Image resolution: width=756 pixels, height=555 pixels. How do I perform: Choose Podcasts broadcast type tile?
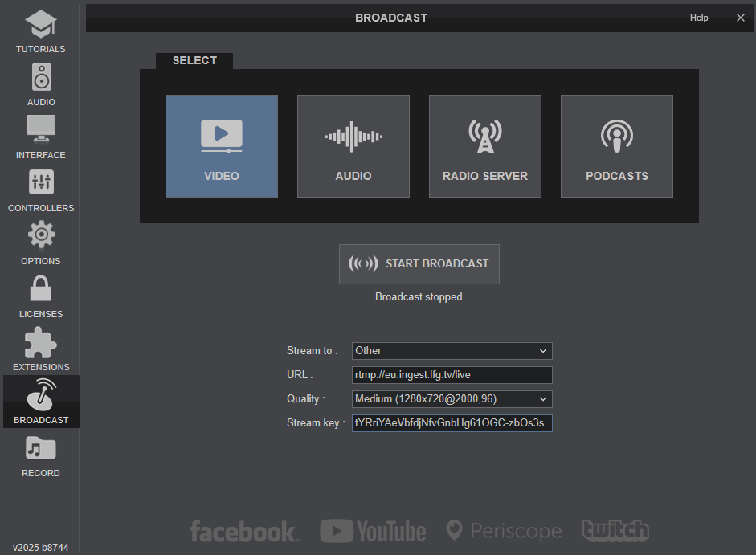pyautogui.click(x=617, y=146)
